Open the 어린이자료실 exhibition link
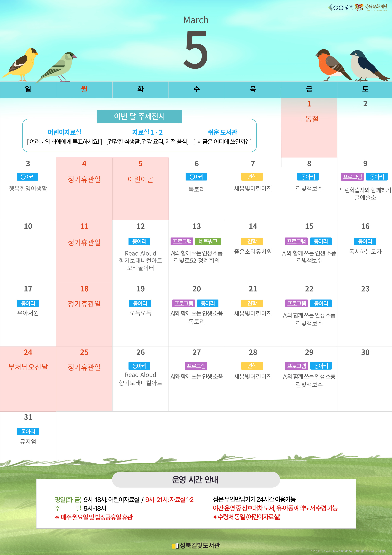Viewport: 392px width, 555px height. pos(64,132)
